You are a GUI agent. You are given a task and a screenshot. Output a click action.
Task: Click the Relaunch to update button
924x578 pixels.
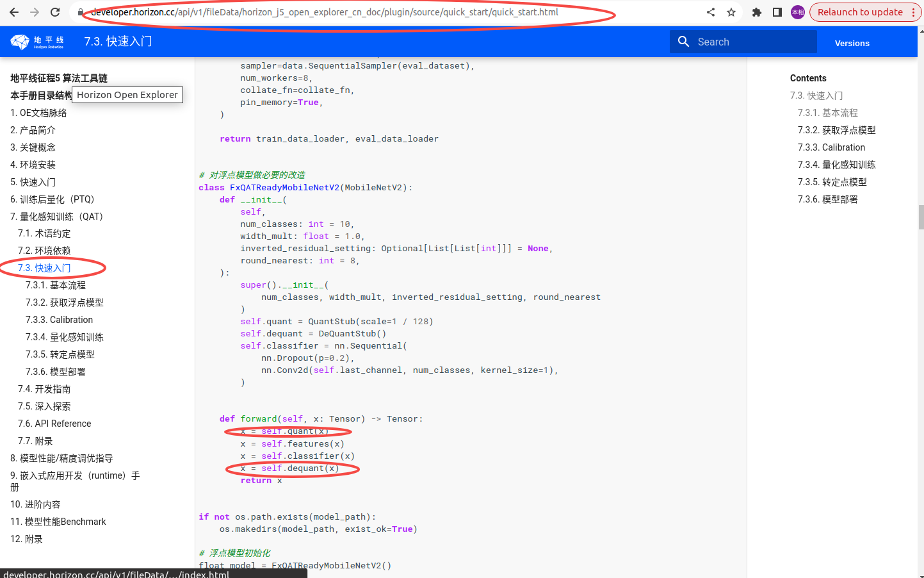pyautogui.click(x=860, y=12)
